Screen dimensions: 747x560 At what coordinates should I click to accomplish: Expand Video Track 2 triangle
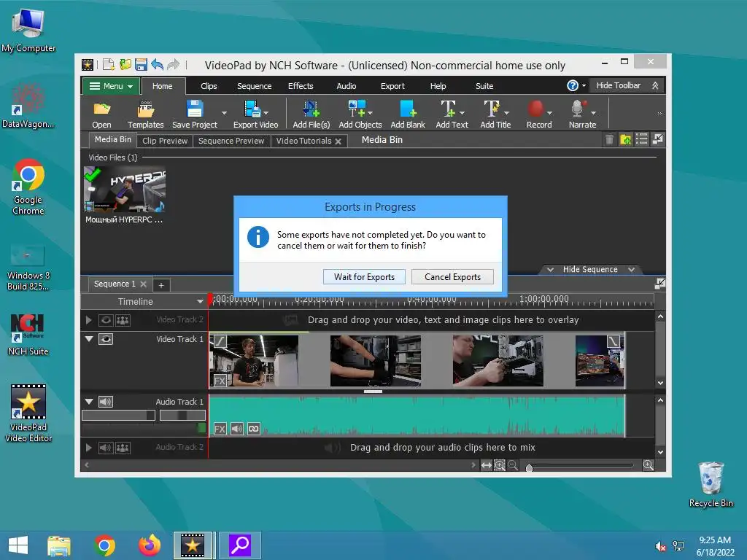[88, 320]
